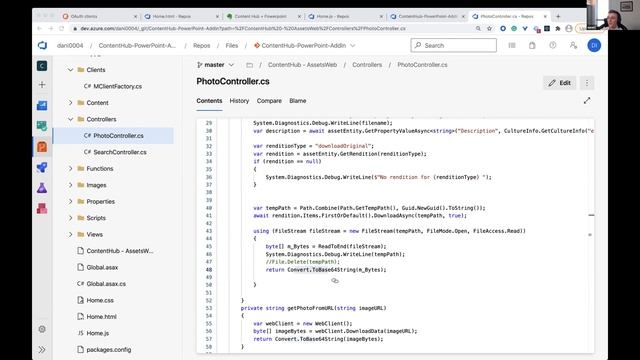640x360 pixels.
Task: Open Files breadcrumb link
Action: (232, 45)
